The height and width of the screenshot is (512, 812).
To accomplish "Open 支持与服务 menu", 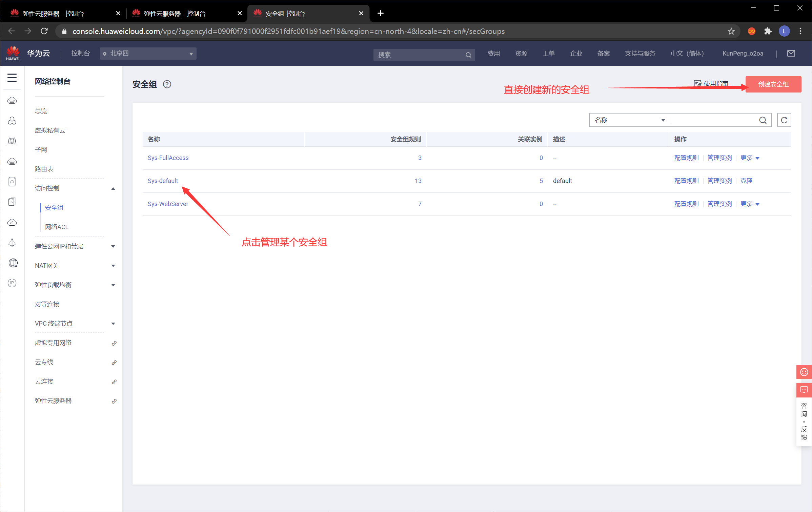I will pos(640,54).
